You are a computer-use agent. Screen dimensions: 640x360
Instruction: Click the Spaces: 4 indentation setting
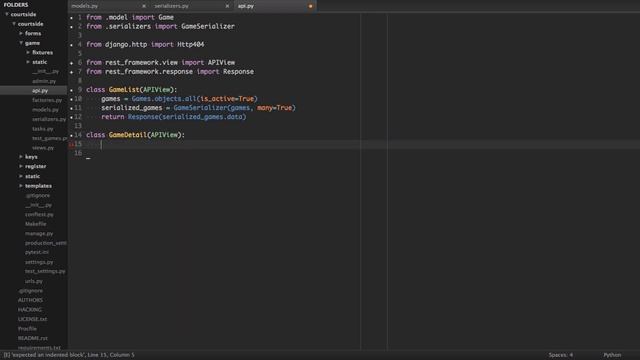coord(561,355)
